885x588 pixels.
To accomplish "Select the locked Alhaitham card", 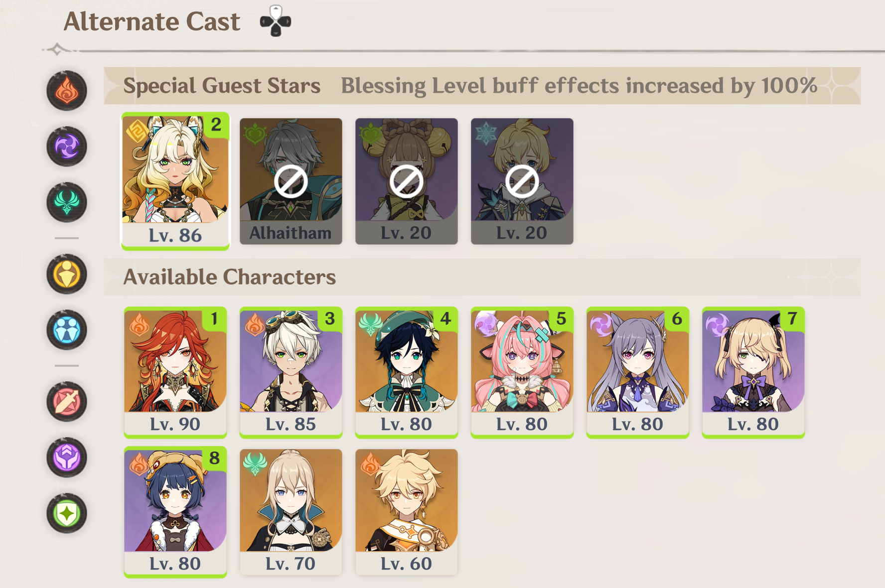I will 291,181.
